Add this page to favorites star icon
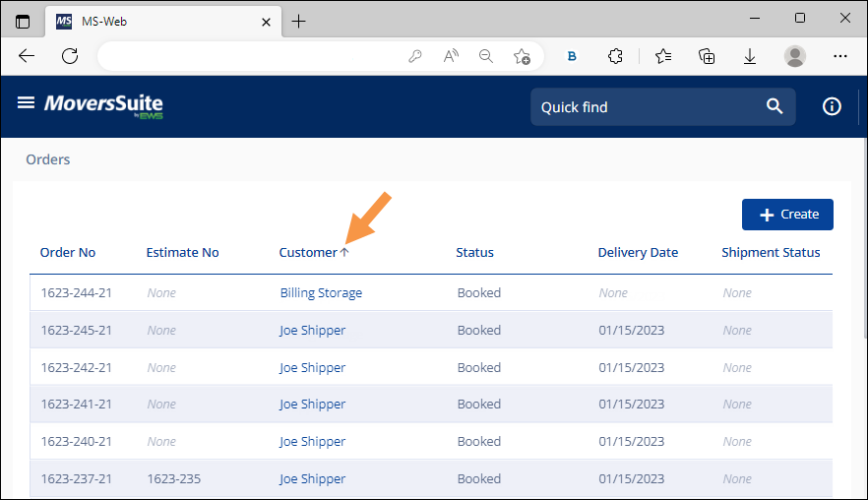This screenshot has width=868, height=500. (522, 56)
